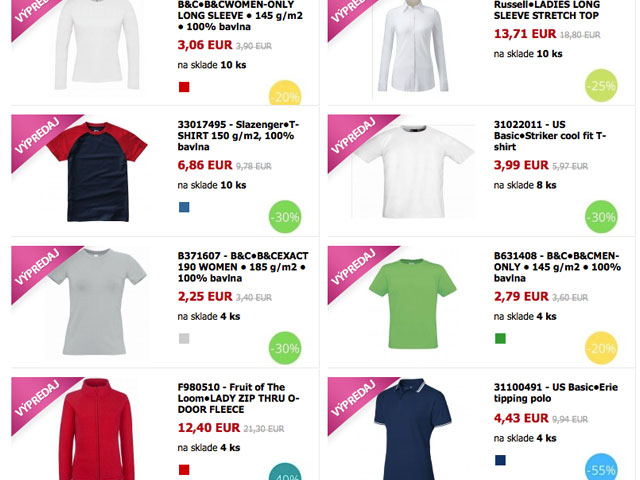The width and height of the screenshot is (640, 480).
Task: Select the blue color swatch for Slazenger T-shirt
Action: [x=184, y=207]
